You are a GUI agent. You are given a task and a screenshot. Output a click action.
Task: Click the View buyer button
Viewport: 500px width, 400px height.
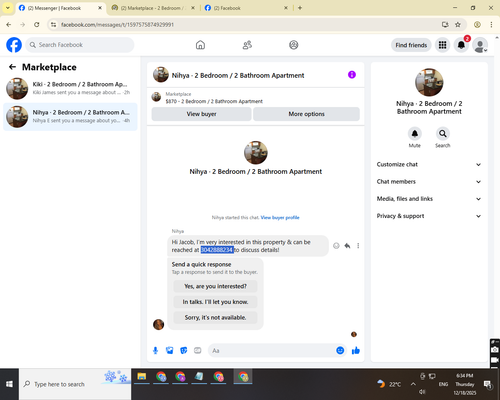pos(201,114)
